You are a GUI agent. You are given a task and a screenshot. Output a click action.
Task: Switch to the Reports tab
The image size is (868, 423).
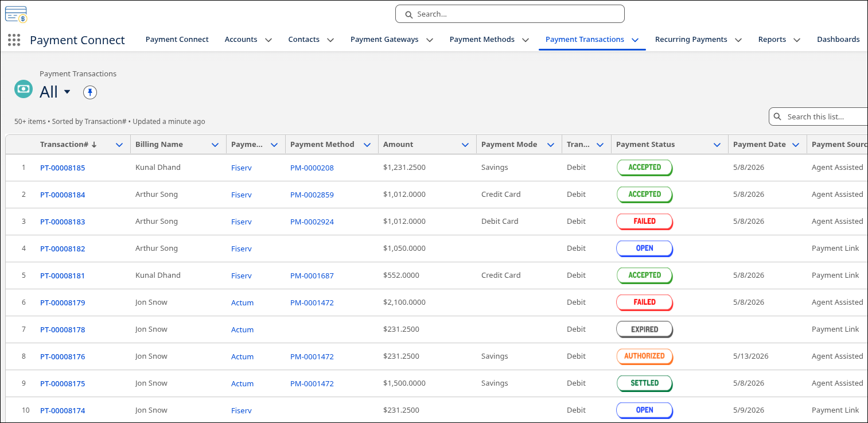click(x=772, y=40)
